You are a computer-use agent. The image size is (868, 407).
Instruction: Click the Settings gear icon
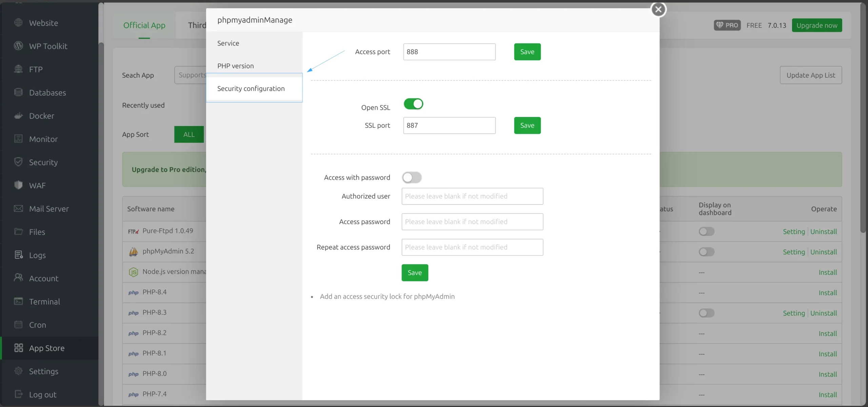coord(19,371)
